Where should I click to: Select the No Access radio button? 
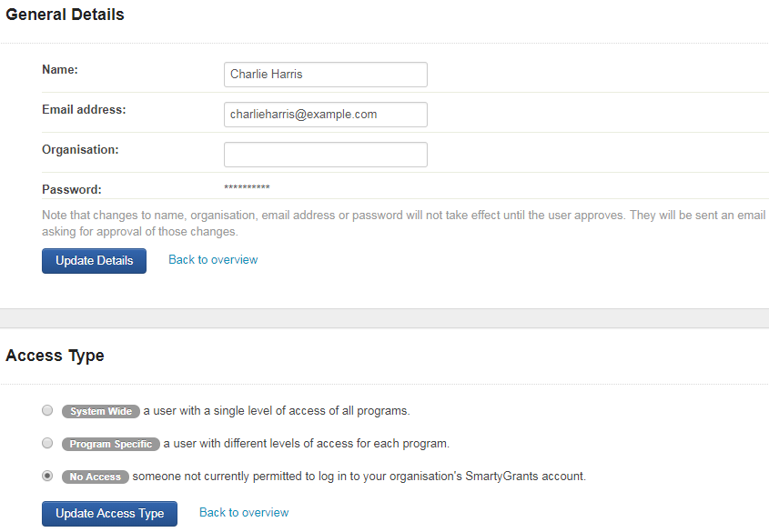point(47,477)
